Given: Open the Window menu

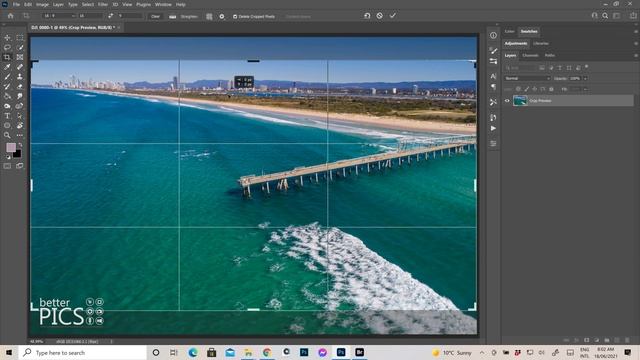Looking at the screenshot, I should [163, 4].
